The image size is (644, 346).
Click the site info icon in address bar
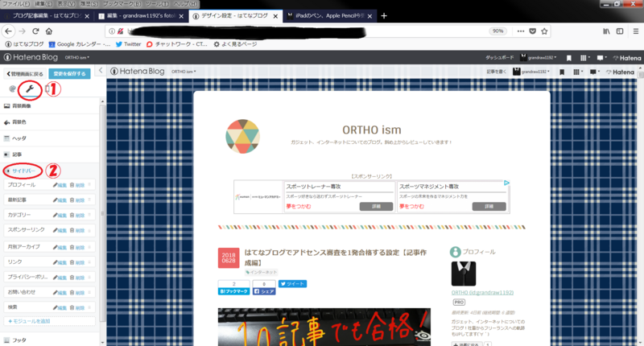(x=112, y=31)
